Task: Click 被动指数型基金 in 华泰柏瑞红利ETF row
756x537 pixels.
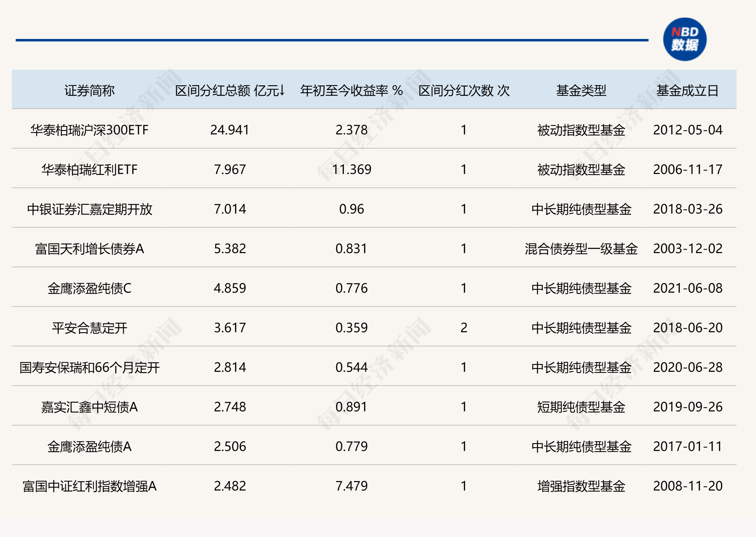Action: coord(581,170)
